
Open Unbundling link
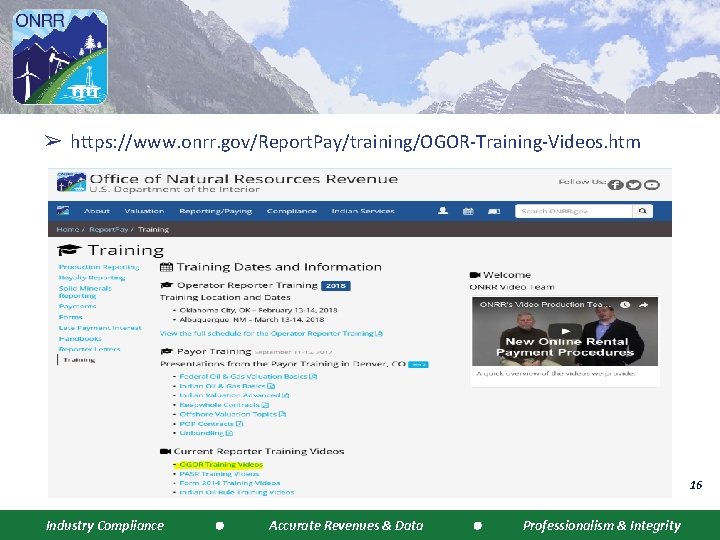(x=206, y=433)
